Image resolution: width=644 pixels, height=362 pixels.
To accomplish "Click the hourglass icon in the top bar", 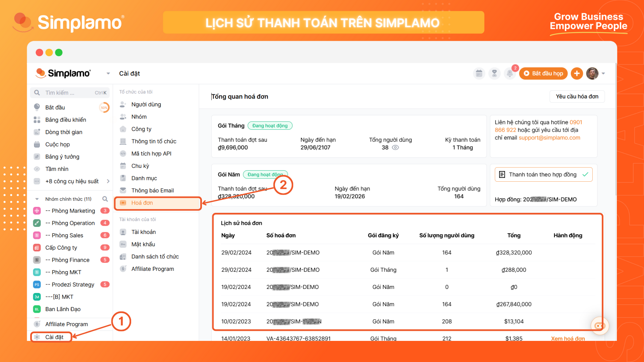I will pos(494,73).
